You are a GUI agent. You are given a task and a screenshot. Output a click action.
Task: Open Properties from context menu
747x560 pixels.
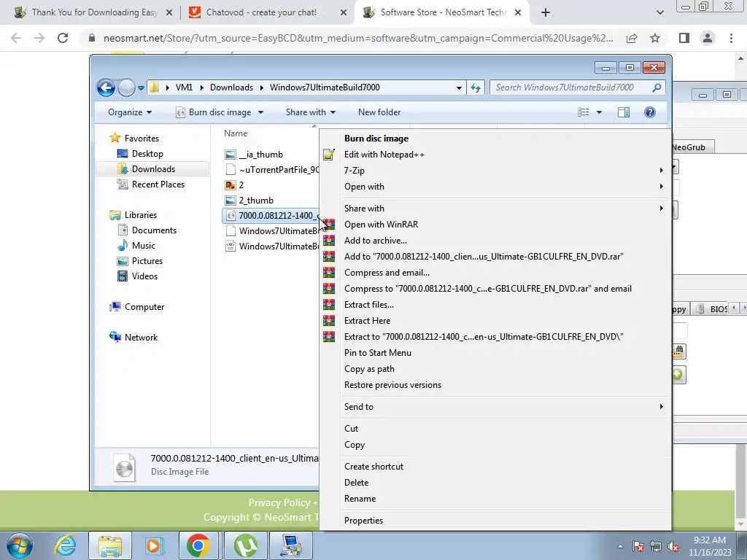click(x=495, y=520)
